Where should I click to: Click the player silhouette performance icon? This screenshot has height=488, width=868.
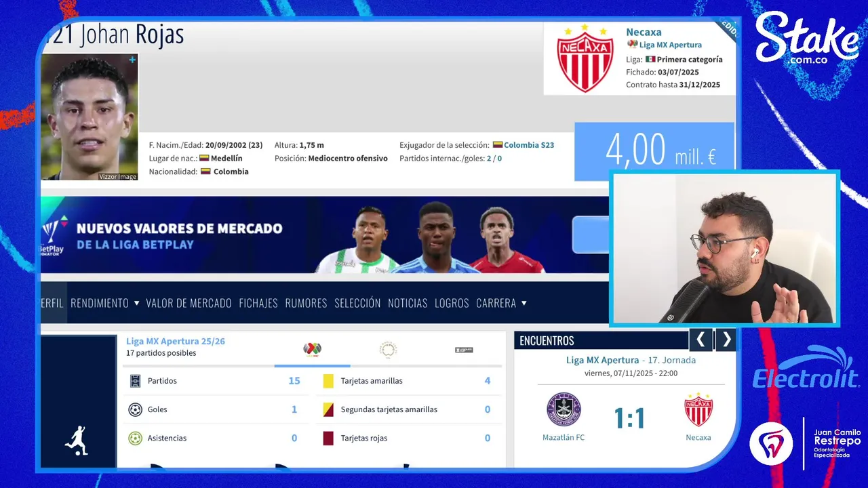(x=77, y=441)
